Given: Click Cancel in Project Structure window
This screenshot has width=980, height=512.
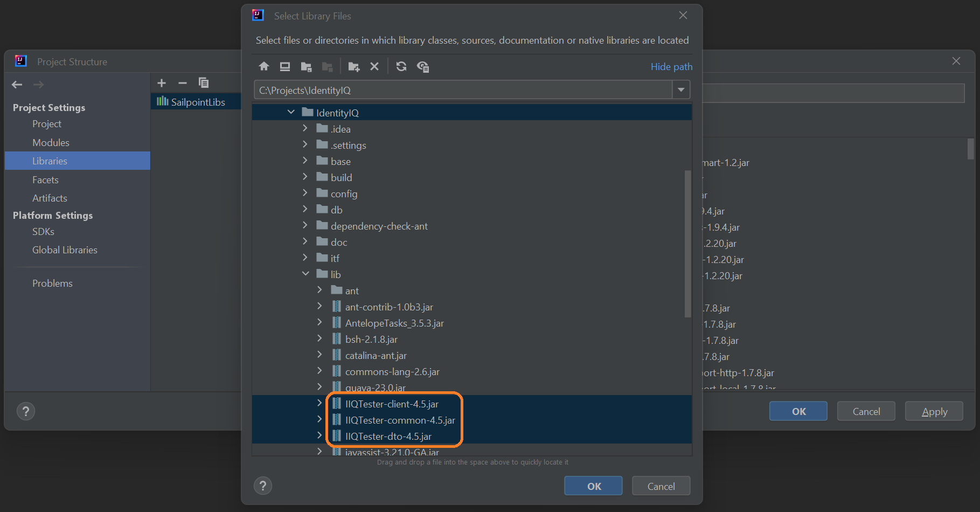Looking at the screenshot, I should (866, 411).
